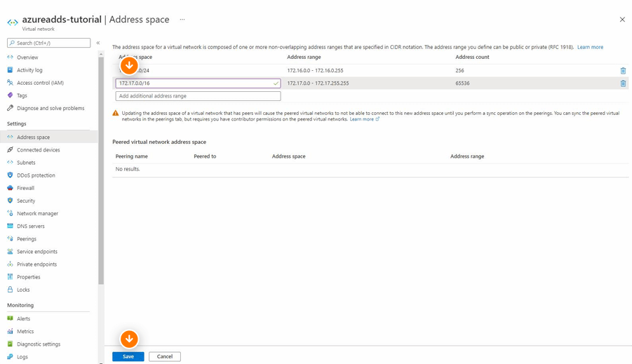Click the Alerts icon
This screenshot has width=632, height=364.
tap(10, 318)
